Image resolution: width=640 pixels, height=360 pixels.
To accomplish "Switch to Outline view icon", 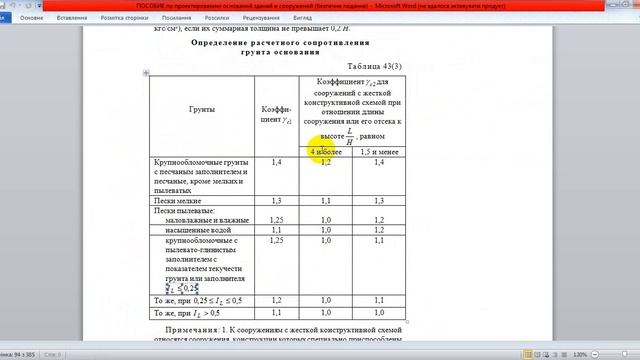I will click(555, 355).
